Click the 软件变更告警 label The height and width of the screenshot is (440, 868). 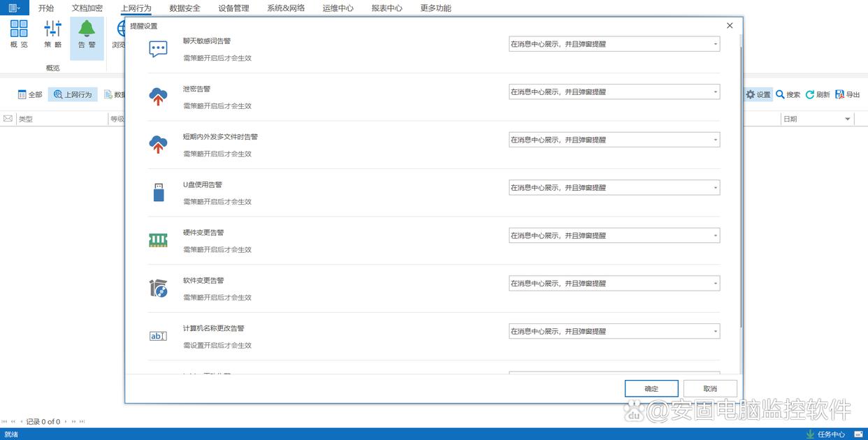coord(203,280)
